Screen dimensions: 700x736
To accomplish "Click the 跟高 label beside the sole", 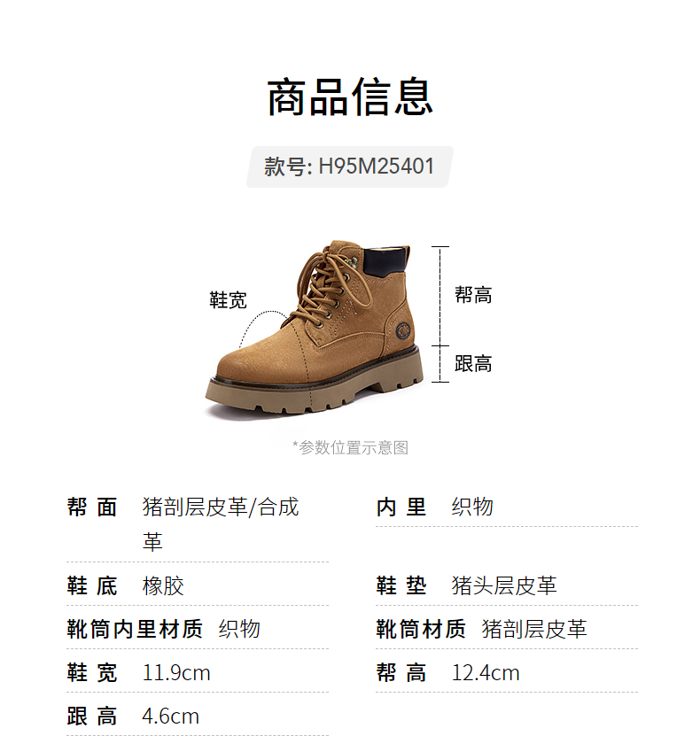I will click(x=473, y=364).
